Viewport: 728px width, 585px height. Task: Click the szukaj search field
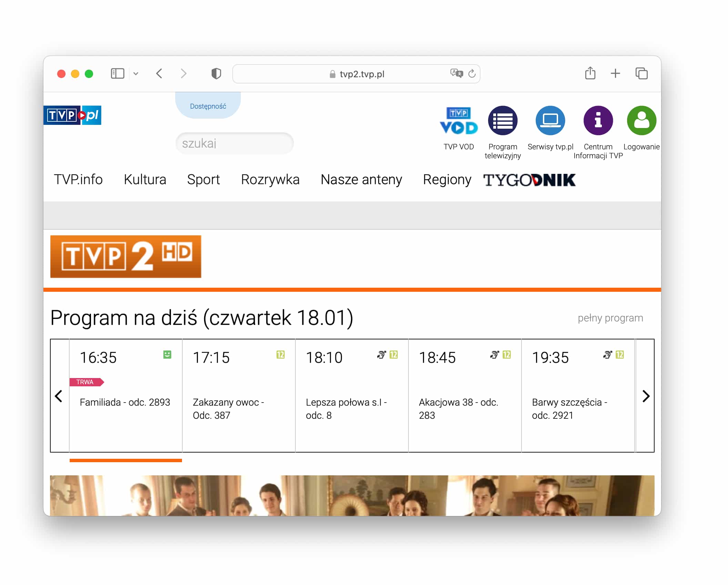[234, 143]
